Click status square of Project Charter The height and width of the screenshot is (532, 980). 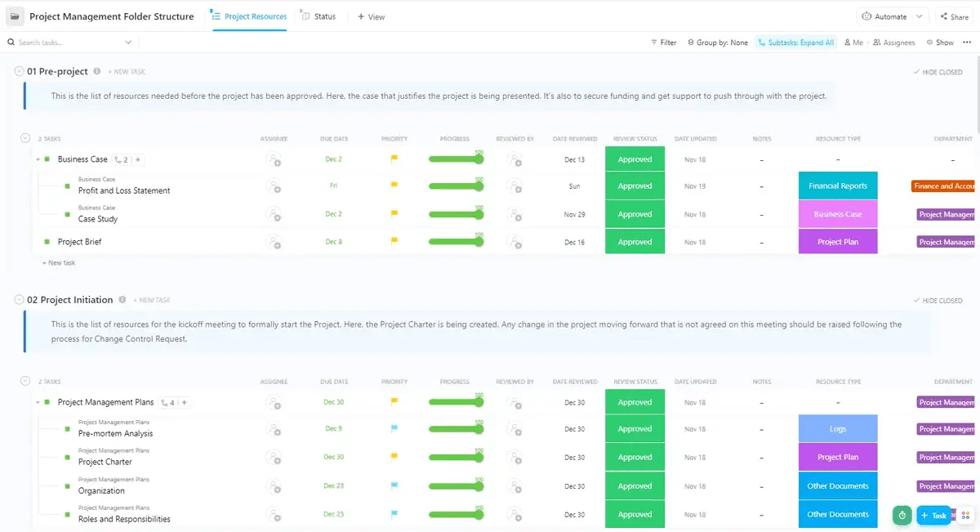(68, 458)
